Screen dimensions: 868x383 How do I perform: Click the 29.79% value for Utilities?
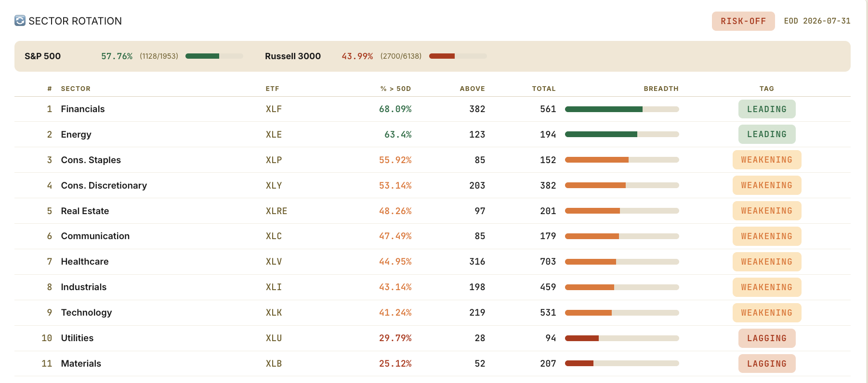pos(395,338)
